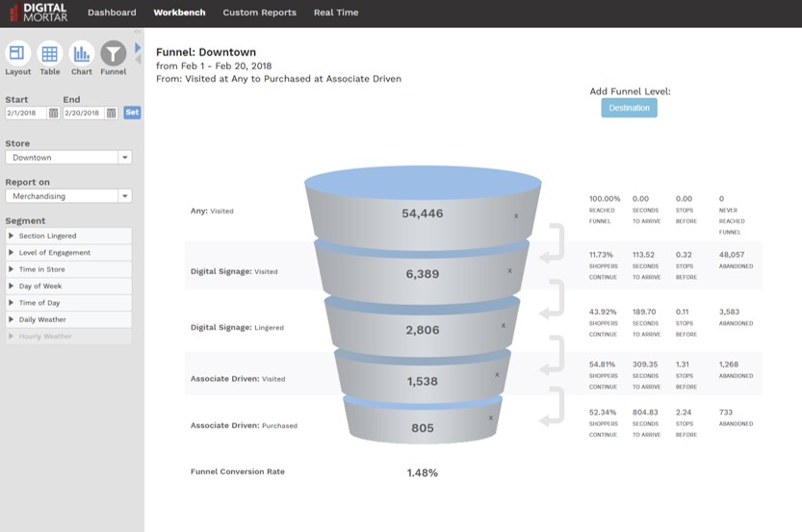Open the Layout view icon
The height and width of the screenshot is (532, 802).
18,53
